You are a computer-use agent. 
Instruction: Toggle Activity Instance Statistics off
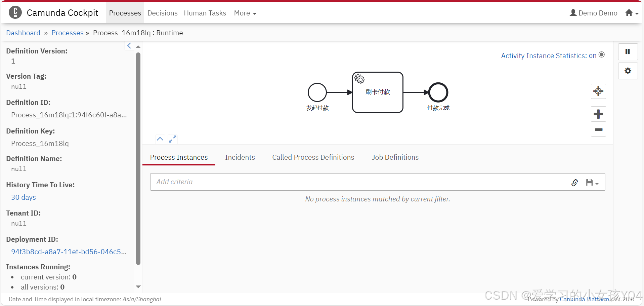[x=601, y=54]
